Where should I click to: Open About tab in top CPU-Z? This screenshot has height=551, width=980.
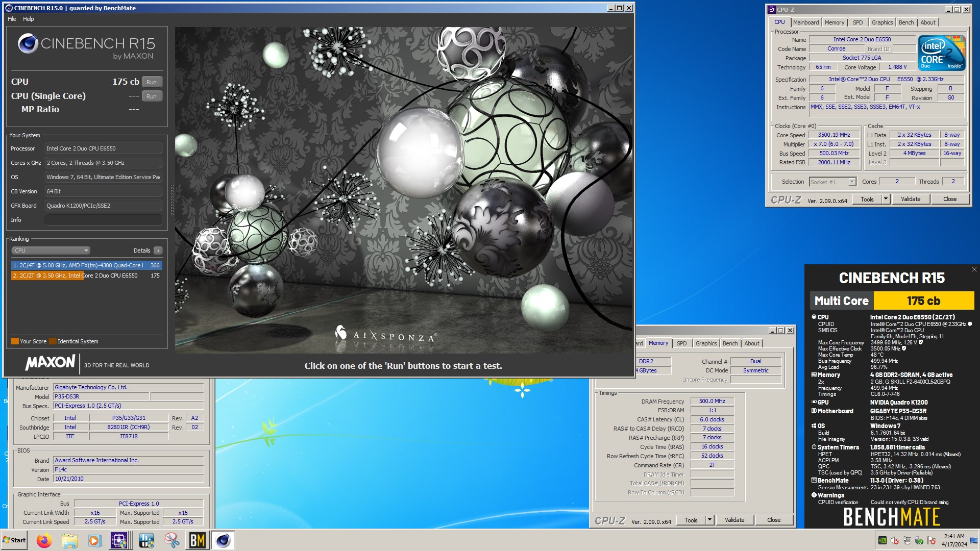click(x=928, y=22)
